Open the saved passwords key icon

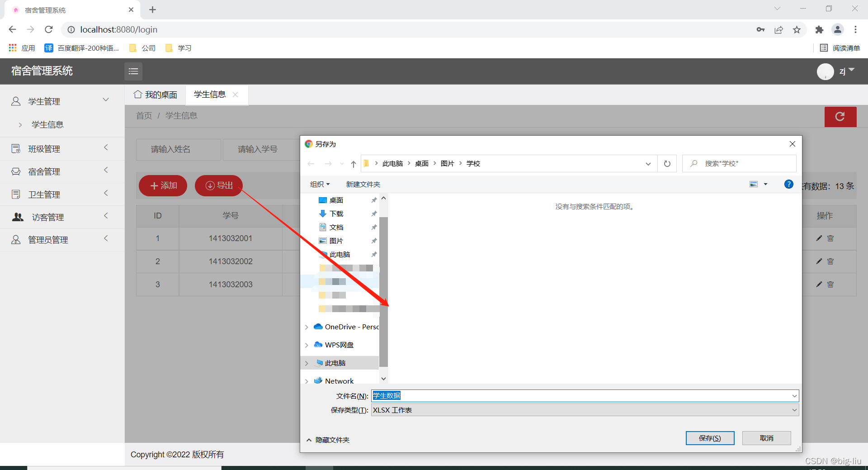(760, 29)
